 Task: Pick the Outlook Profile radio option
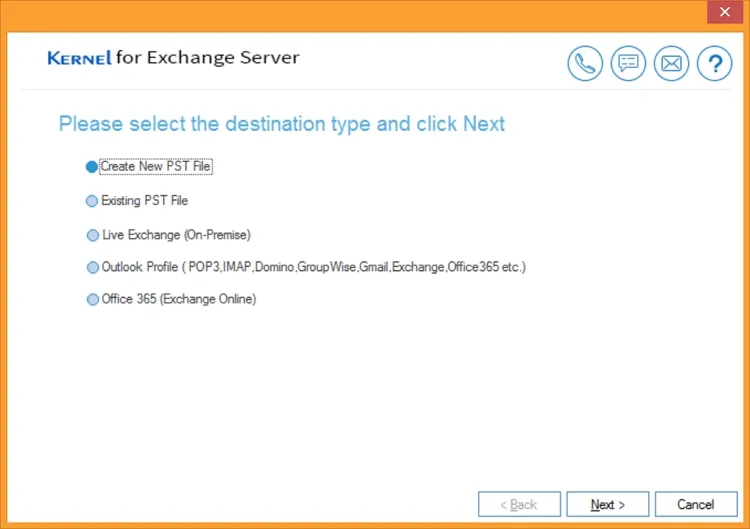click(92, 267)
